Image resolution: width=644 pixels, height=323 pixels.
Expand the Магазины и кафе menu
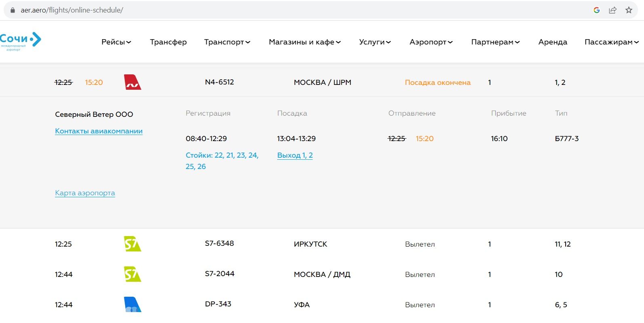(305, 42)
